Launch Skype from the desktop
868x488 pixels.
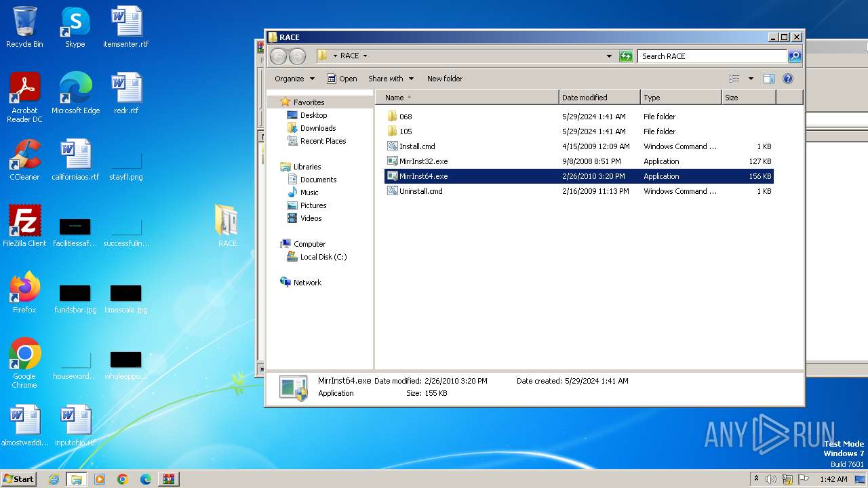[75, 27]
